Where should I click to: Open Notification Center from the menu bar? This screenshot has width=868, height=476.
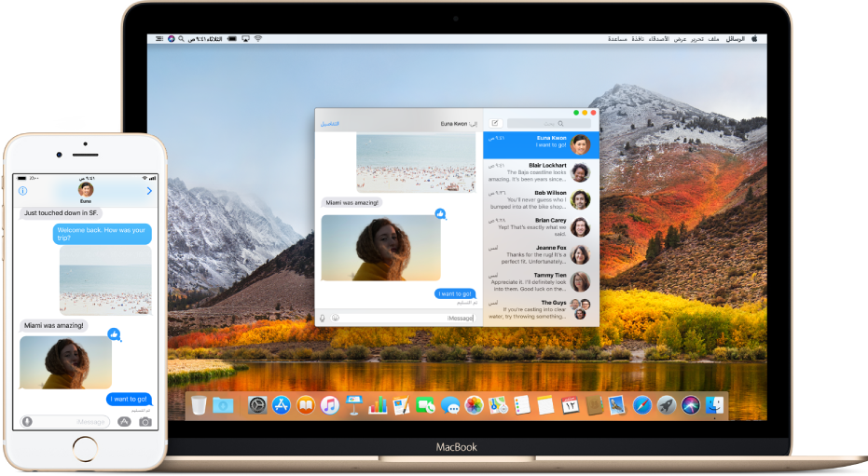(x=159, y=39)
